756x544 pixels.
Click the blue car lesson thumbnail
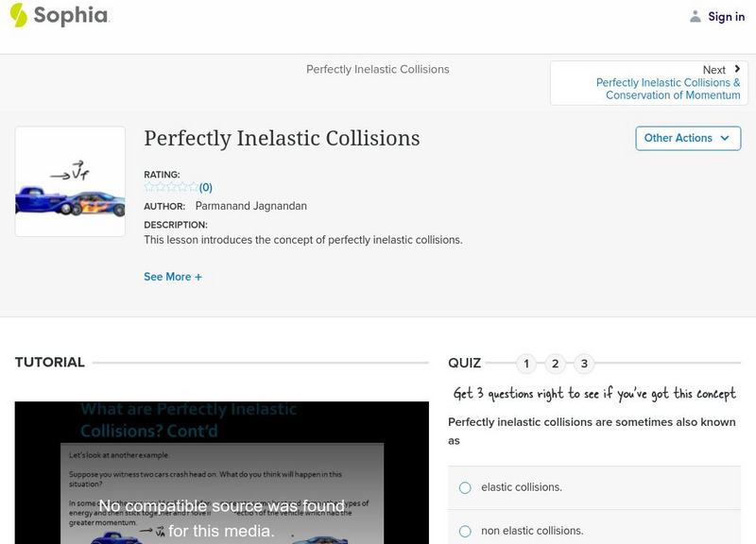[71, 180]
